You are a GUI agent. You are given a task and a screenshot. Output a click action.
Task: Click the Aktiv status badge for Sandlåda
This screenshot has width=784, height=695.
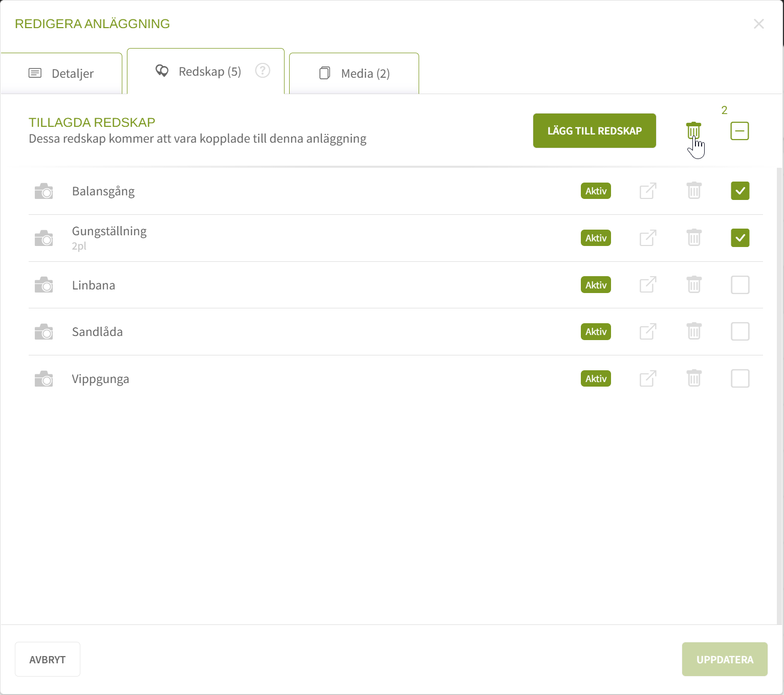596,332
